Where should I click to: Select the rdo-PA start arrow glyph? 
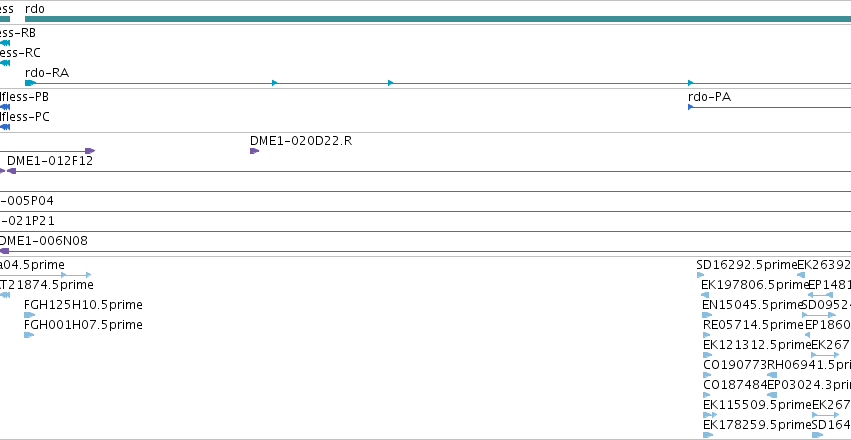pos(691,107)
